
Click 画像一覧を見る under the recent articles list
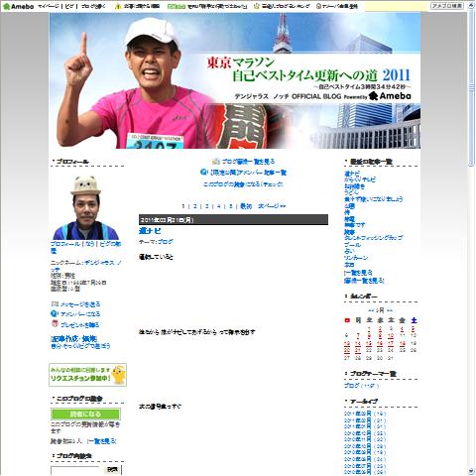364,281
